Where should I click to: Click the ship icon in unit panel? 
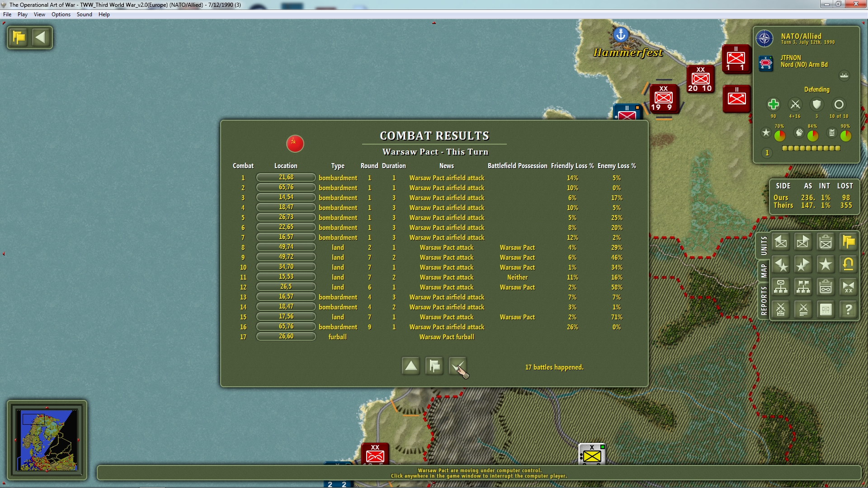844,75
